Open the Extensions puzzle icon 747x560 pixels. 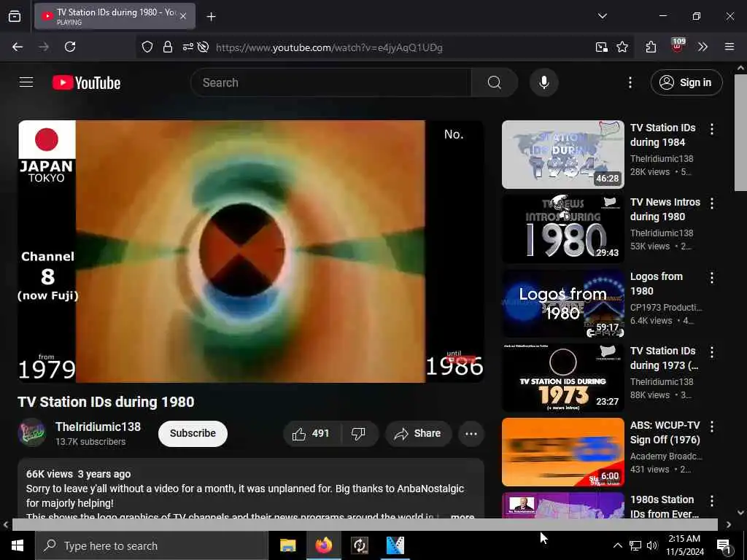coord(651,47)
